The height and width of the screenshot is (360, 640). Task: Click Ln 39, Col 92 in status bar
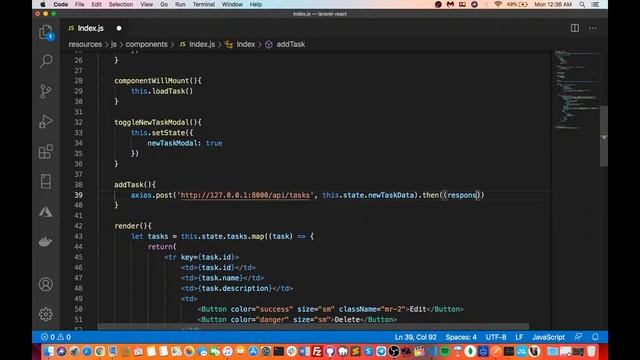pos(416,337)
